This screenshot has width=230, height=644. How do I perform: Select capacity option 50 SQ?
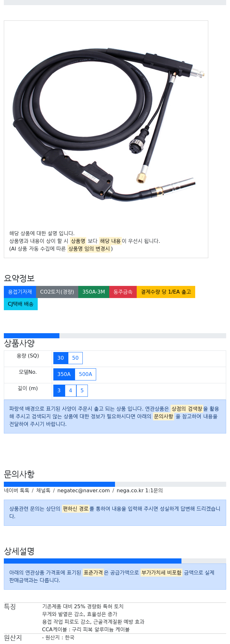click(75, 358)
